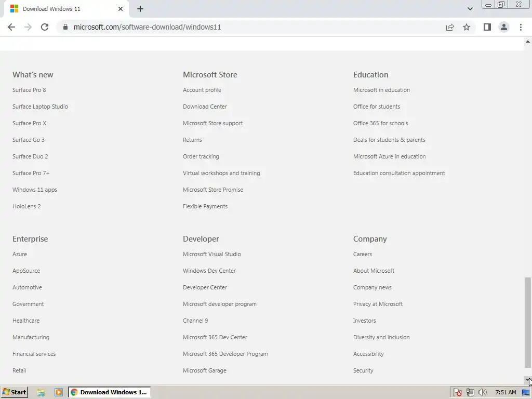Visit the Download Center link
The height and width of the screenshot is (399, 532).
click(205, 107)
